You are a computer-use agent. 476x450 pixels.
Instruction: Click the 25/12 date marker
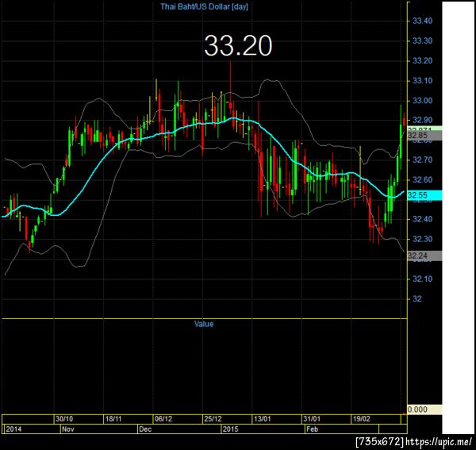pos(213,419)
